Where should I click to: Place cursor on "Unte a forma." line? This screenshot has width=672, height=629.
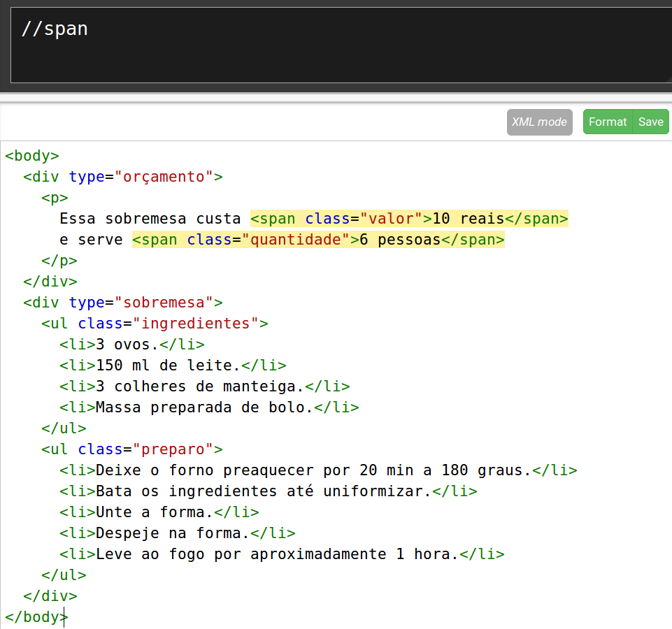tap(159, 512)
